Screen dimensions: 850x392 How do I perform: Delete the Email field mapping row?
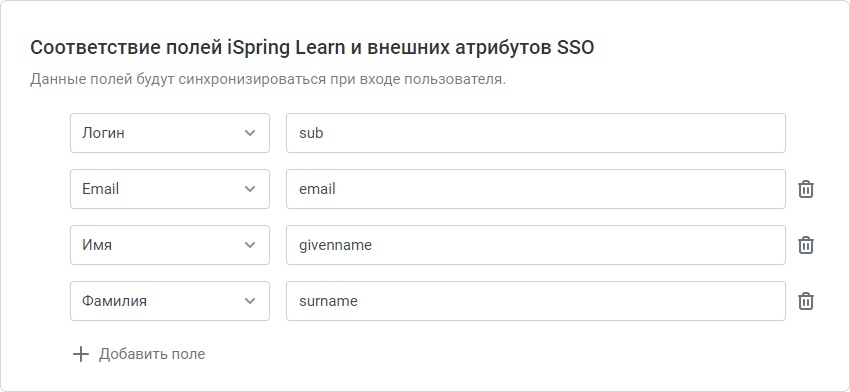[806, 189]
